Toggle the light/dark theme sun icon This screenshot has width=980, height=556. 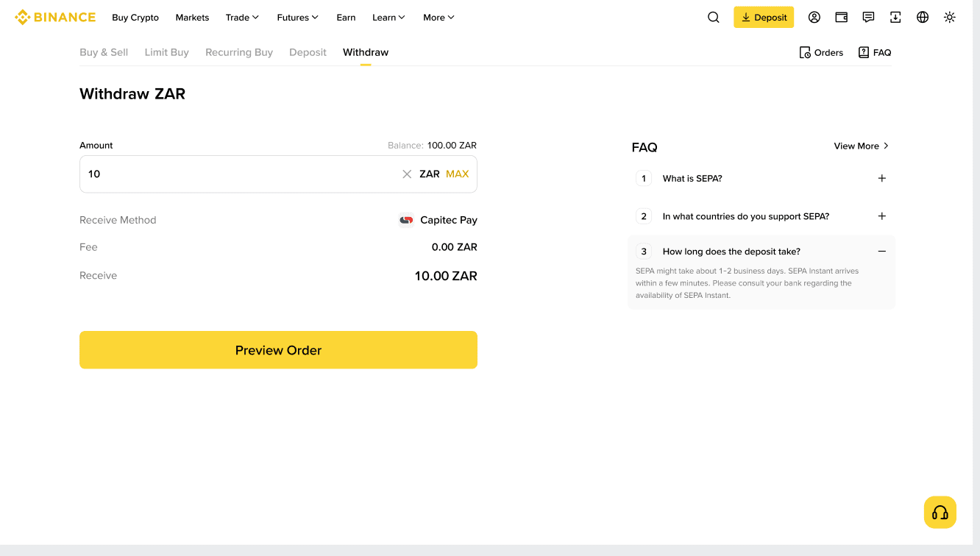950,18
